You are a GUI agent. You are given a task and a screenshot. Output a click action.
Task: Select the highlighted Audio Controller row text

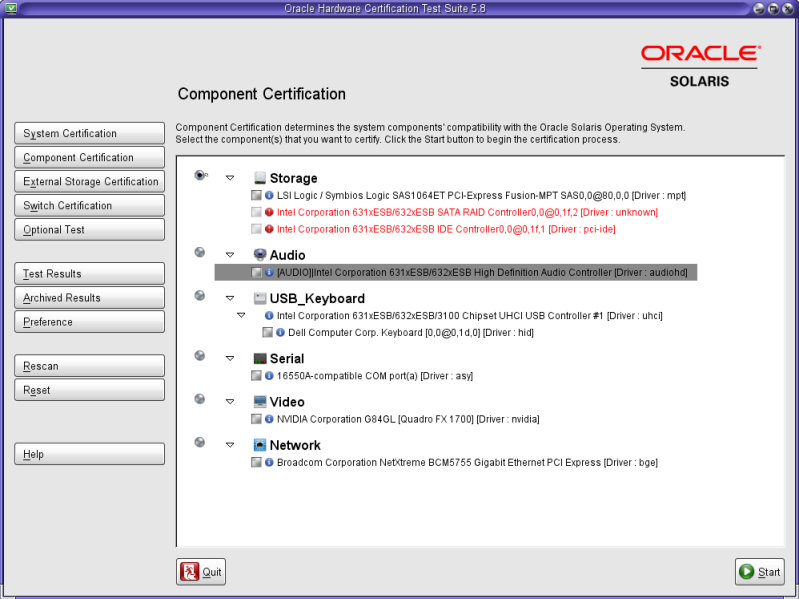pyautogui.click(x=482, y=272)
